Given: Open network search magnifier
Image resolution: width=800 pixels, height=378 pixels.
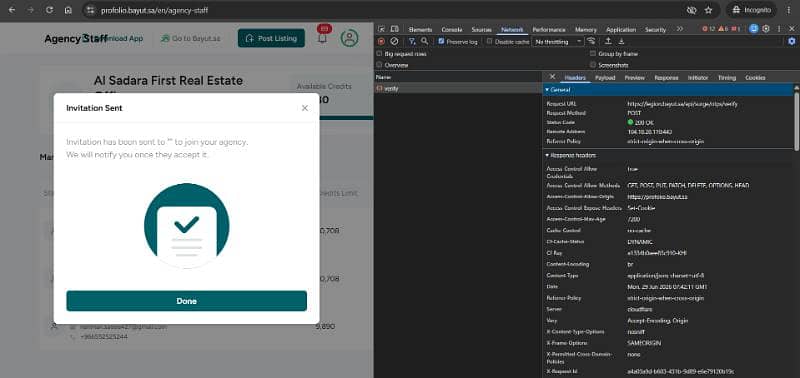Looking at the screenshot, I should tap(424, 41).
